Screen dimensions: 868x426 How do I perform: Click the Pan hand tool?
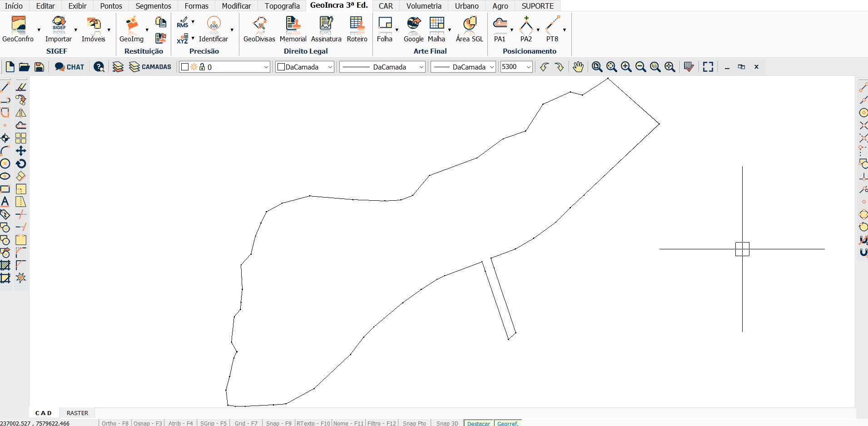coord(578,67)
